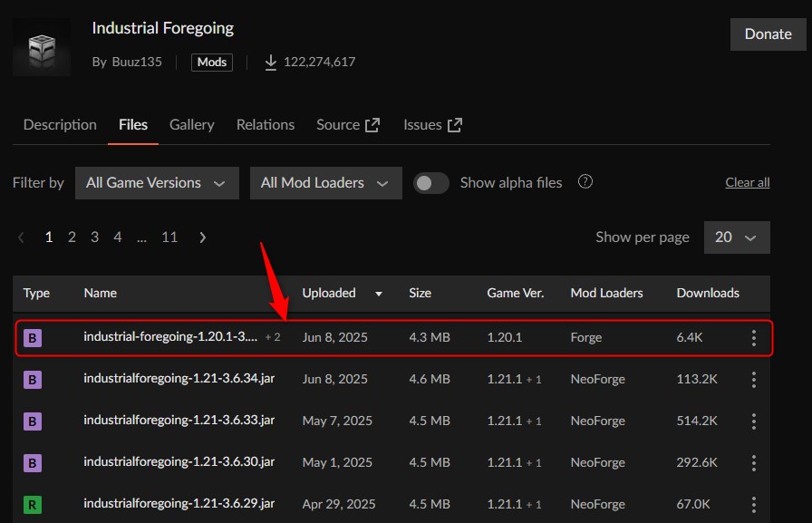Open the Source tab link
Viewport: 812px width, 523px height.
point(348,125)
